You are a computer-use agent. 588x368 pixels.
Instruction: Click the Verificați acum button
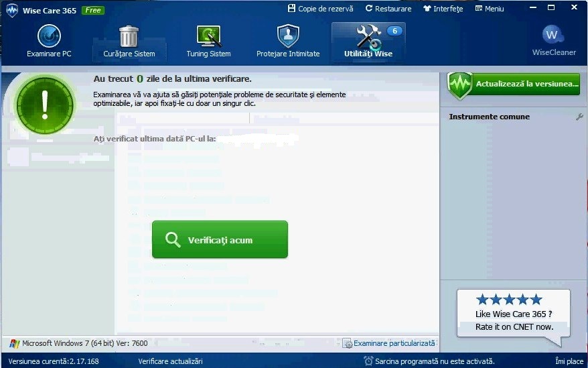[220, 239]
